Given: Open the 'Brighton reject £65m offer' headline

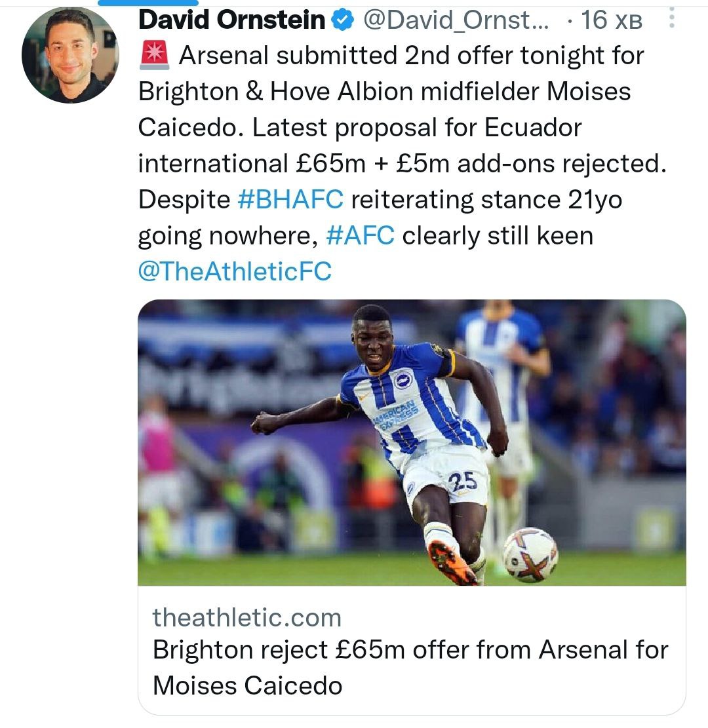Looking at the screenshot, I should pyautogui.click(x=410, y=650).
